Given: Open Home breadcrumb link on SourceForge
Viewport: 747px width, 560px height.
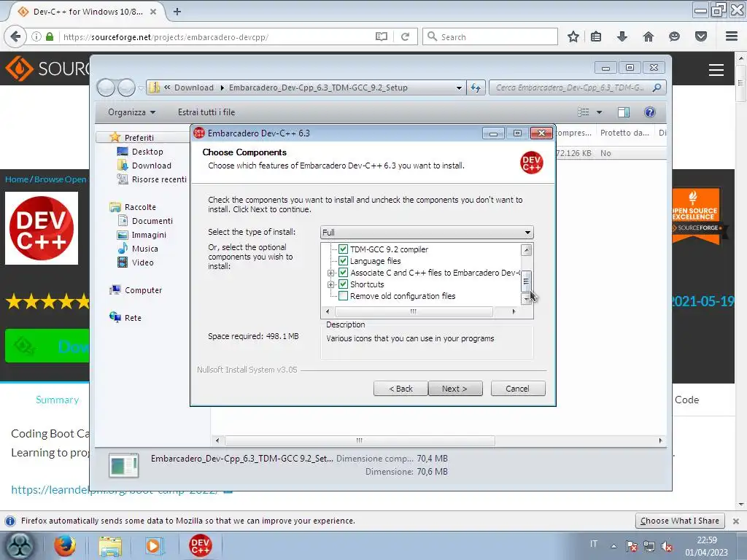Looking at the screenshot, I should 17,179.
